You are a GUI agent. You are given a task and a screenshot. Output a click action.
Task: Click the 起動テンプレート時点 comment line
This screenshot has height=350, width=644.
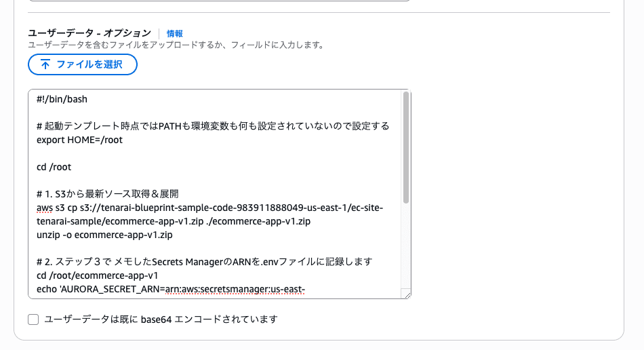213,126
